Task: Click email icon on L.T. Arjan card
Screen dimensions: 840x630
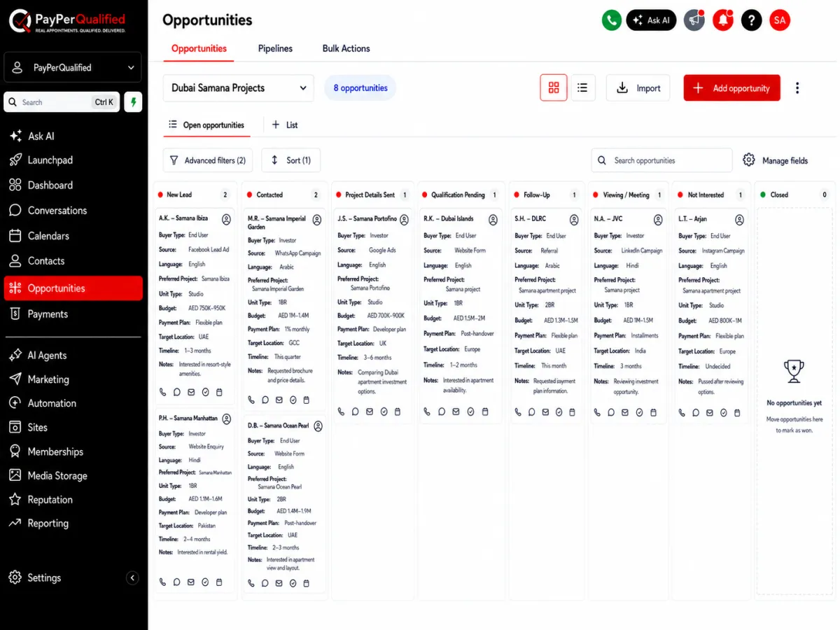Action: click(x=710, y=412)
